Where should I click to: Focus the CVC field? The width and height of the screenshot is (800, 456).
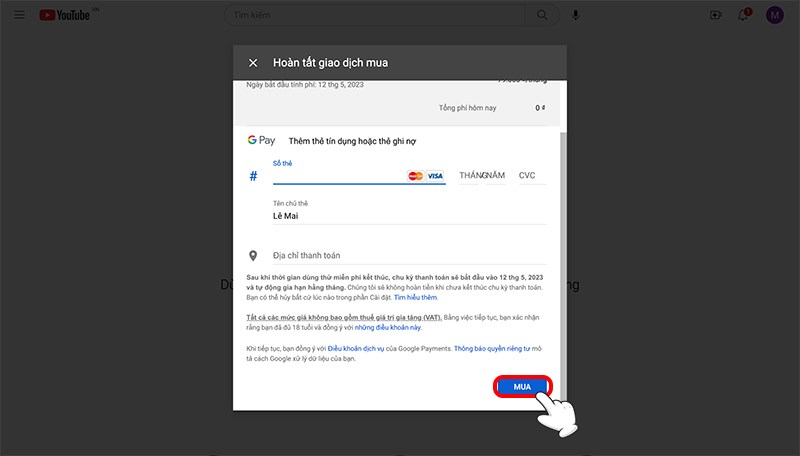[532, 175]
